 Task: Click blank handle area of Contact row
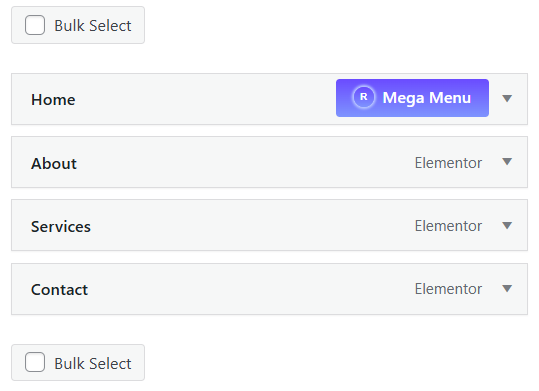tap(251, 289)
